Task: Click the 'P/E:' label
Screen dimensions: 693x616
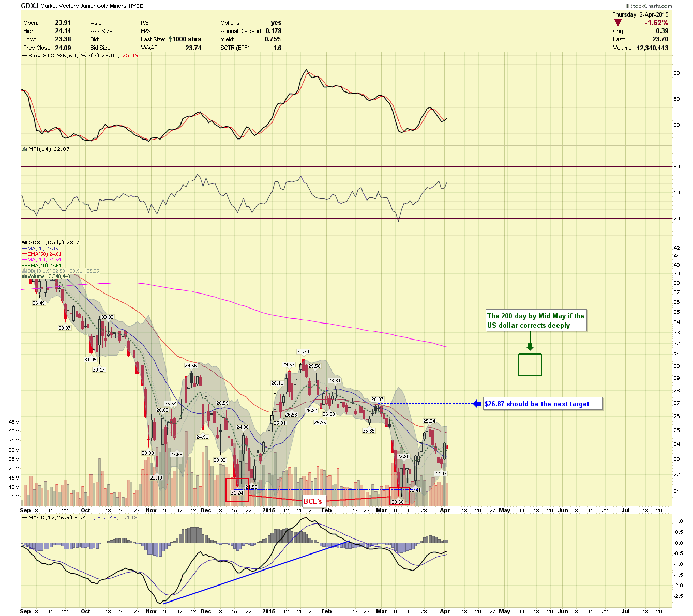Action: point(145,23)
